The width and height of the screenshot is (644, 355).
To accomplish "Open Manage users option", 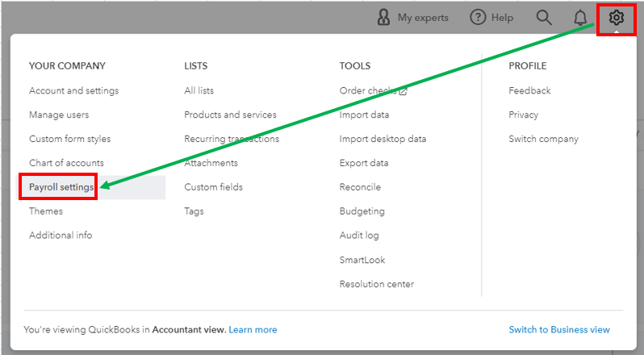I will click(x=59, y=115).
